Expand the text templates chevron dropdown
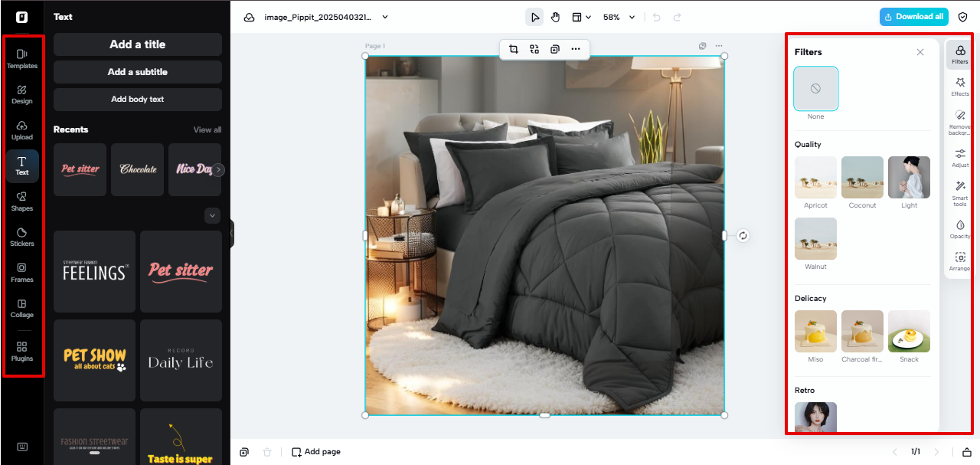 [x=213, y=216]
